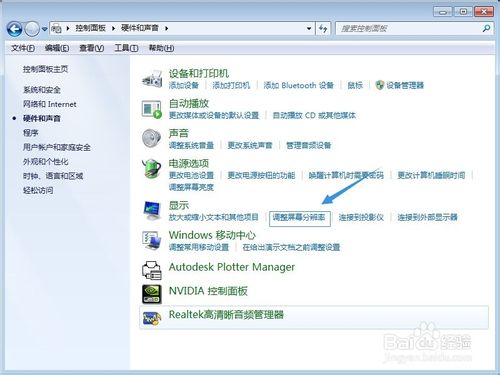
Task: Click the Autodesk Plotter Manager icon
Action: point(152,270)
